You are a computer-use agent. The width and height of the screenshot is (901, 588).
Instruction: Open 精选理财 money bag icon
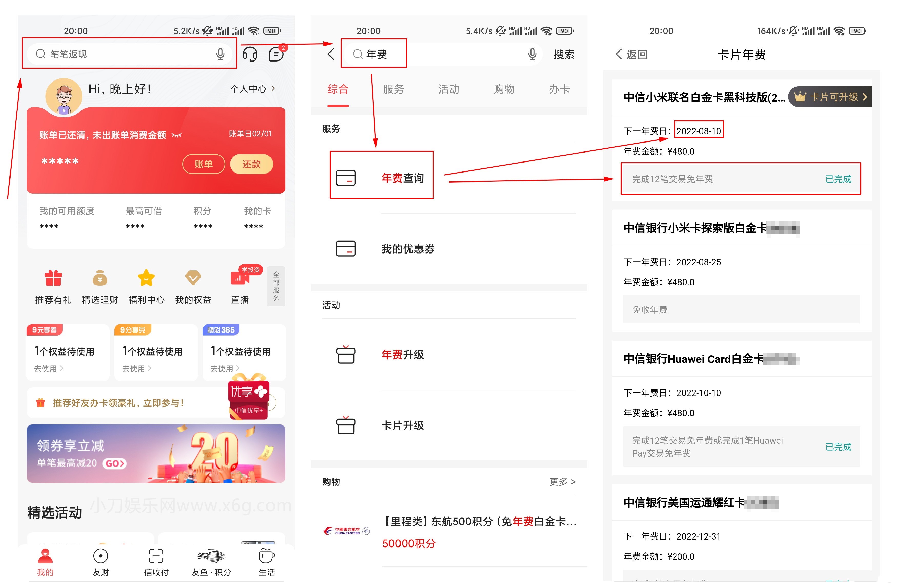[99, 278]
